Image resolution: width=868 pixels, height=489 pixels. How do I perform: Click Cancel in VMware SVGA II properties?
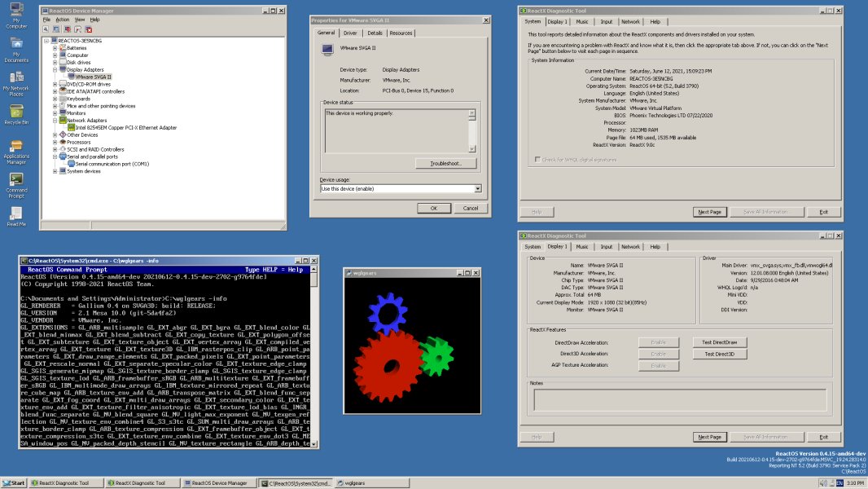(471, 208)
